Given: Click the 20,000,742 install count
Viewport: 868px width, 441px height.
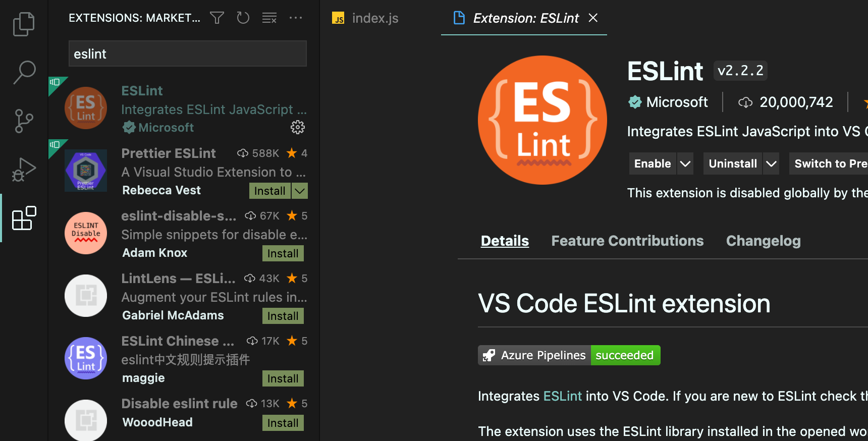Looking at the screenshot, I should 796,102.
